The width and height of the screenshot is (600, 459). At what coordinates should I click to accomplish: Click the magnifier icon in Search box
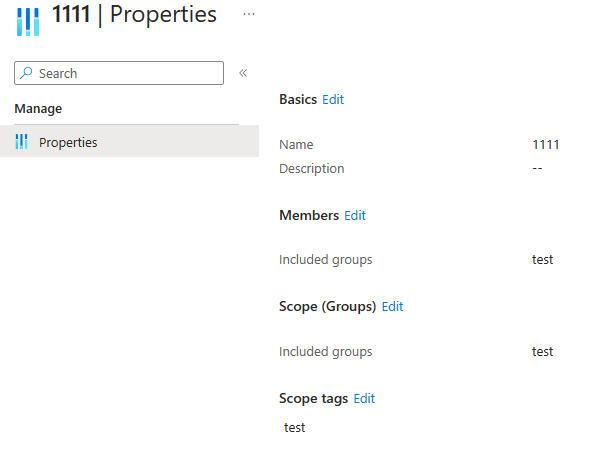[26, 73]
